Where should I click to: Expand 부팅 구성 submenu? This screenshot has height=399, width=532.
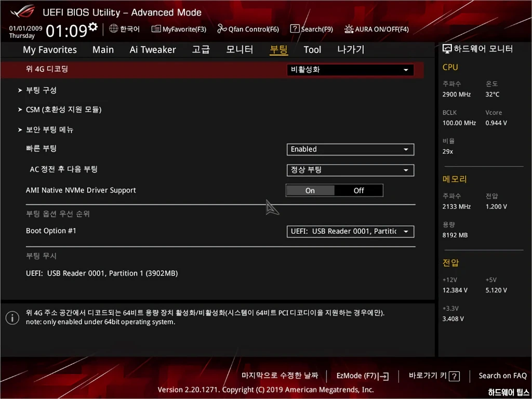click(x=42, y=90)
